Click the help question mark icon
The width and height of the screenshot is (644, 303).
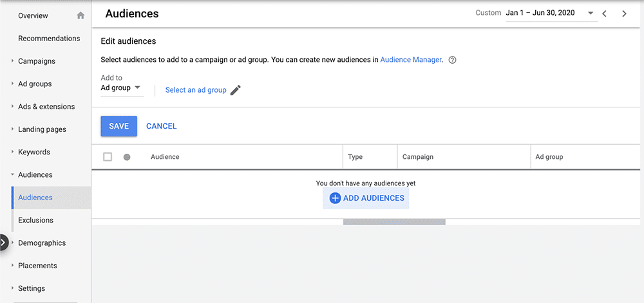pos(452,60)
